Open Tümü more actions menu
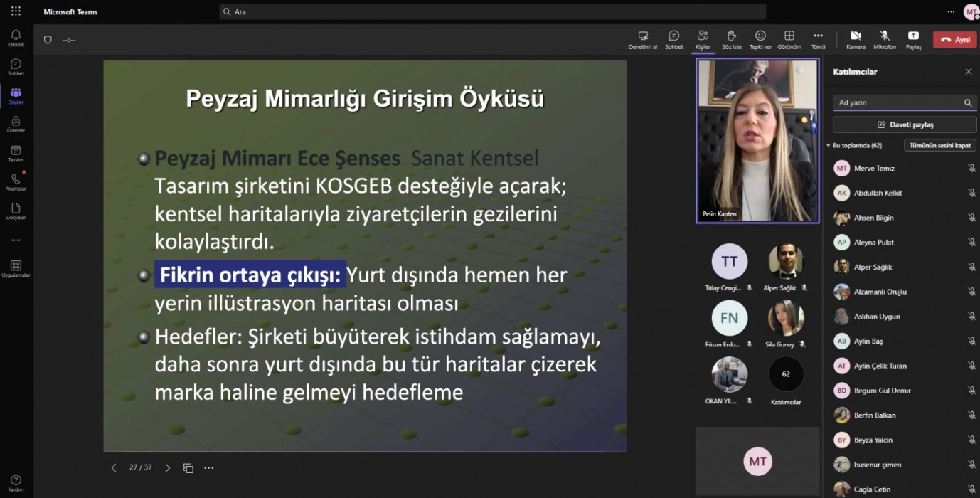The width and height of the screenshot is (980, 498). point(819,40)
